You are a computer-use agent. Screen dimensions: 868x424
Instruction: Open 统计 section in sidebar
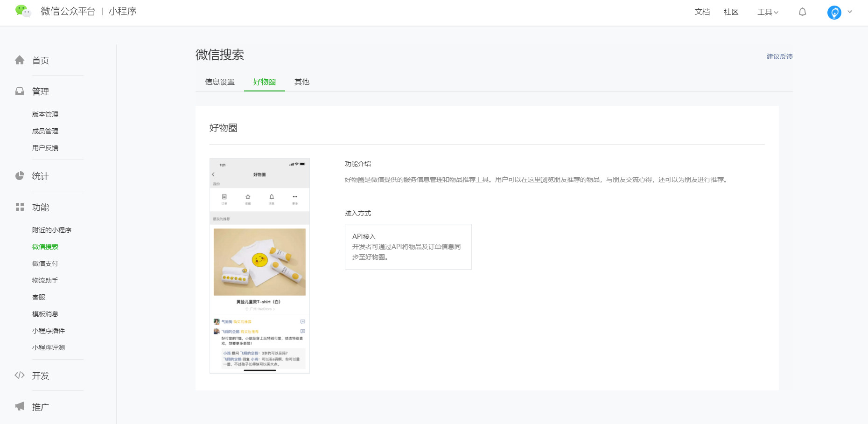point(41,176)
